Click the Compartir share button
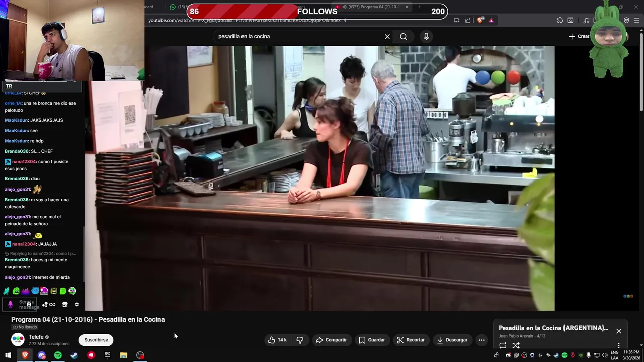This screenshot has width=644, height=362. tap(331, 340)
